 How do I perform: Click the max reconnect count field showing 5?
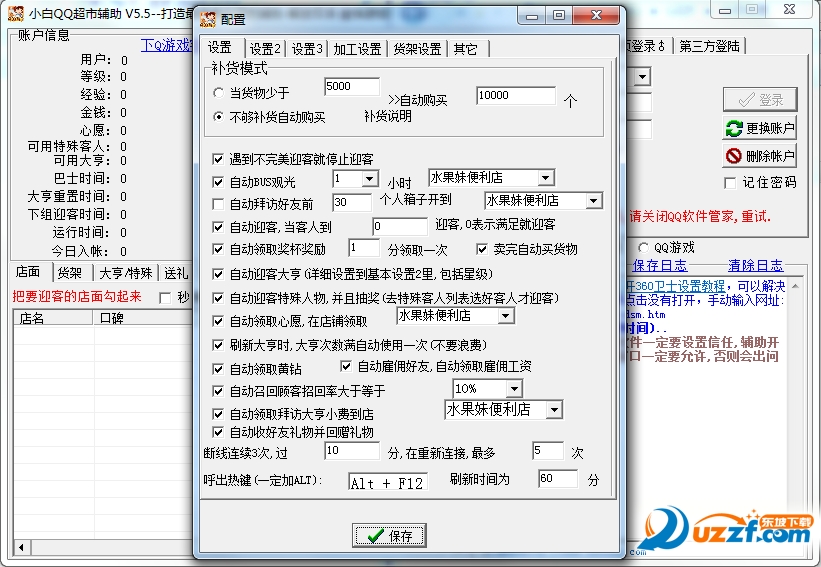point(548,451)
